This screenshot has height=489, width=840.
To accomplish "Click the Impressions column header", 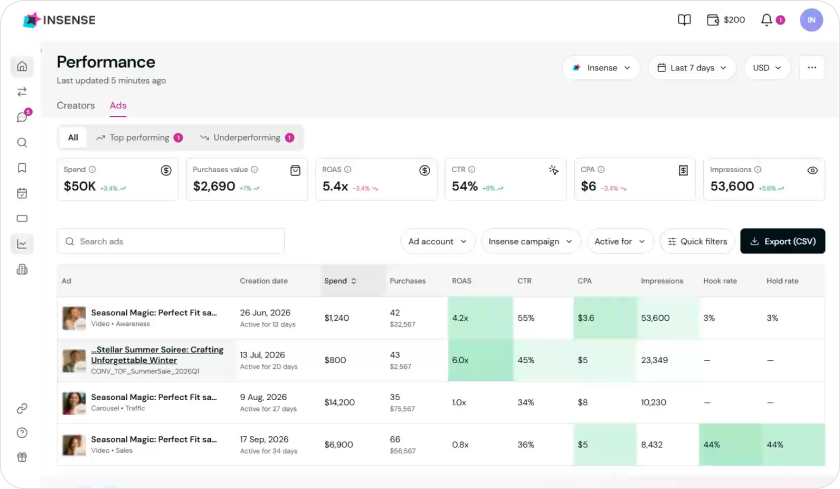I will (x=662, y=281).
